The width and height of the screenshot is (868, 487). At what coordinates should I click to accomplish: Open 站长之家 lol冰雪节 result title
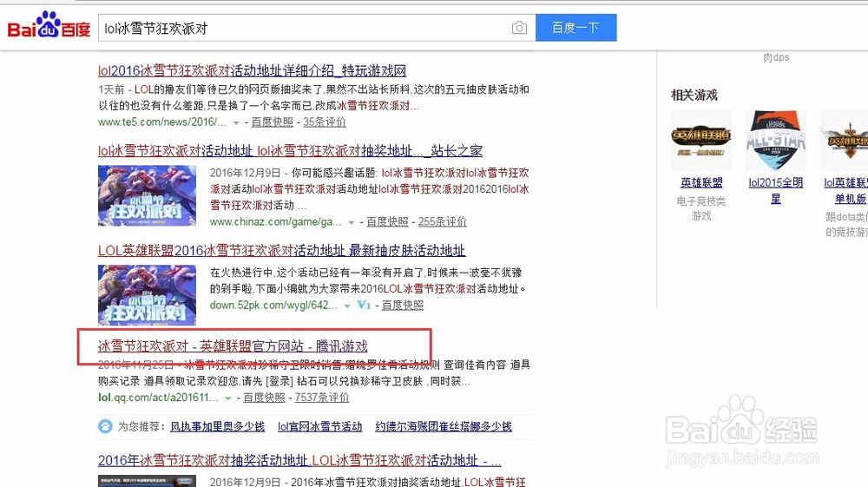pos(290,150)
